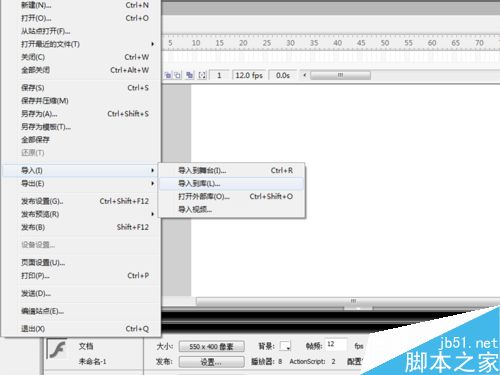
Task: Click the Onion Skin icon in timeline
Action: pos(168,75)
